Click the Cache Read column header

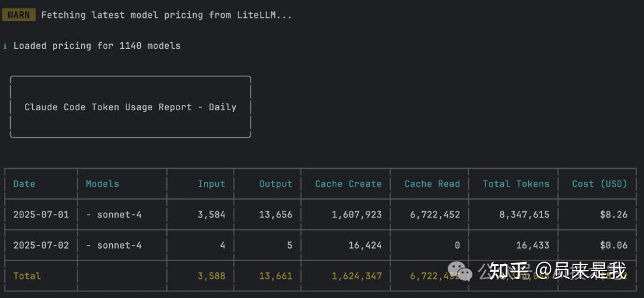pyautogui.click(x=432, y=184)
